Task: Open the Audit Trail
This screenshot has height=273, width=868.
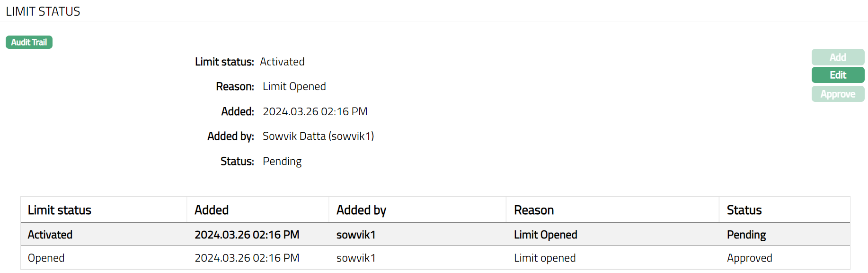Action: [x=29, y=42]
